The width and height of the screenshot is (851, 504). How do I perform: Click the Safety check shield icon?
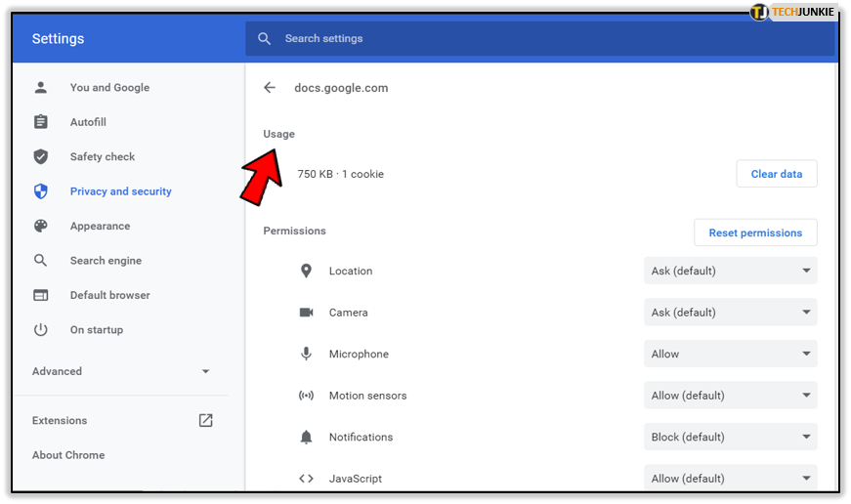coord(41,156)
